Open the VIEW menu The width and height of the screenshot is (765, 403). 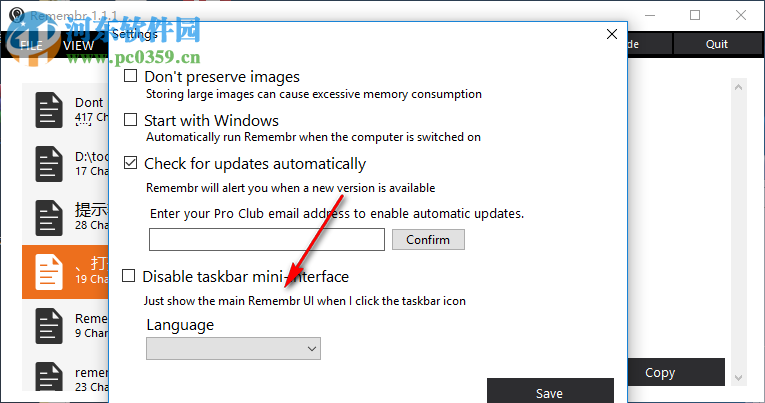(x=78, y=45)
